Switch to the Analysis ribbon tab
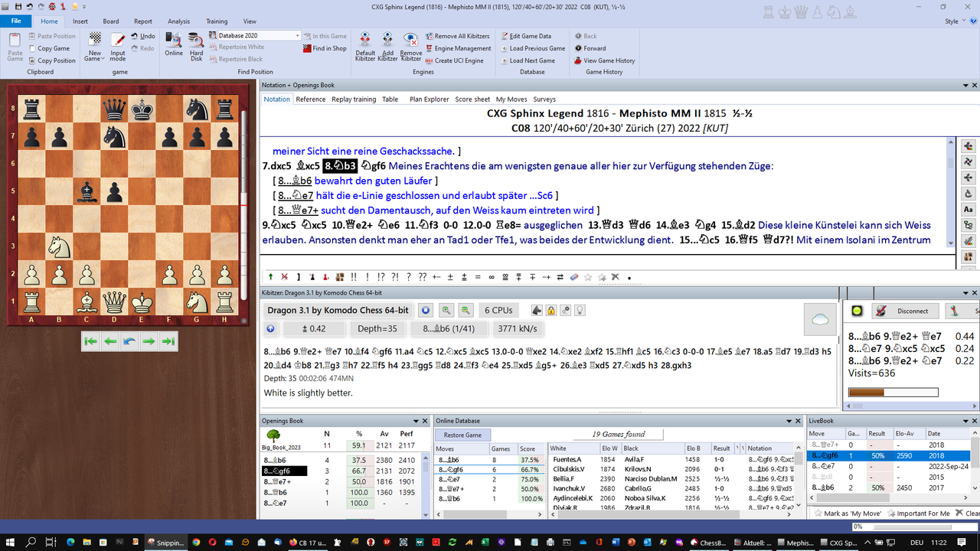980x551 pixels. [178, 21]
